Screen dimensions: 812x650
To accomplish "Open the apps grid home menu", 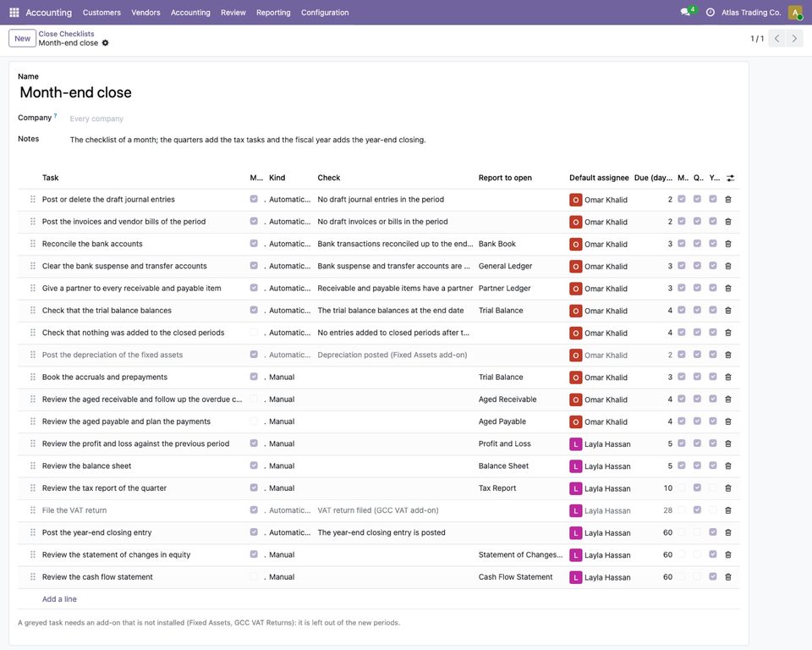I will tap(14, 12).
